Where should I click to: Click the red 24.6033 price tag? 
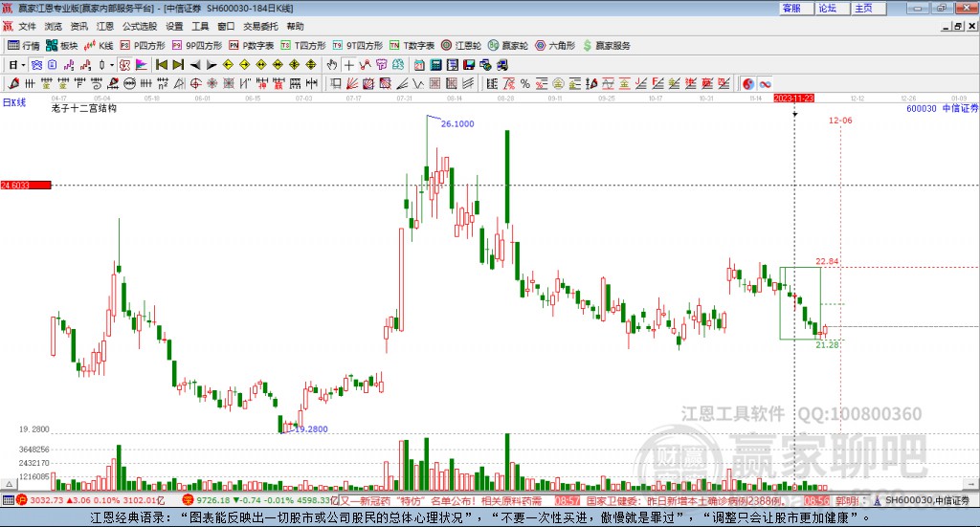pos(26,185)
